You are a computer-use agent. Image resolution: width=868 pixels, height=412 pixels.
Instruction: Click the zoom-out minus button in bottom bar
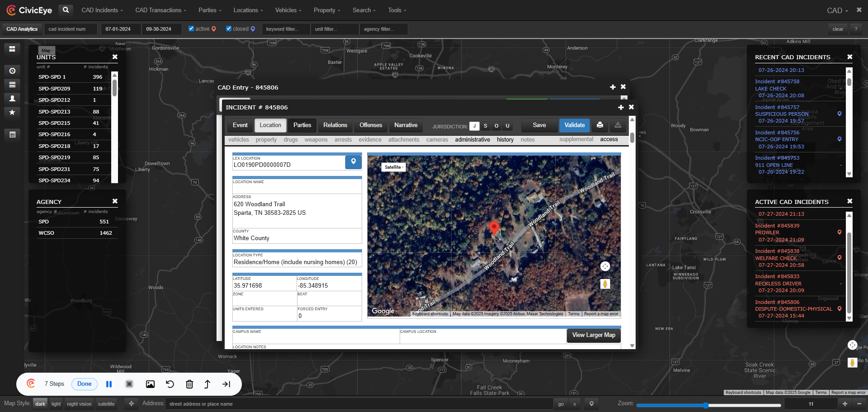859,403
